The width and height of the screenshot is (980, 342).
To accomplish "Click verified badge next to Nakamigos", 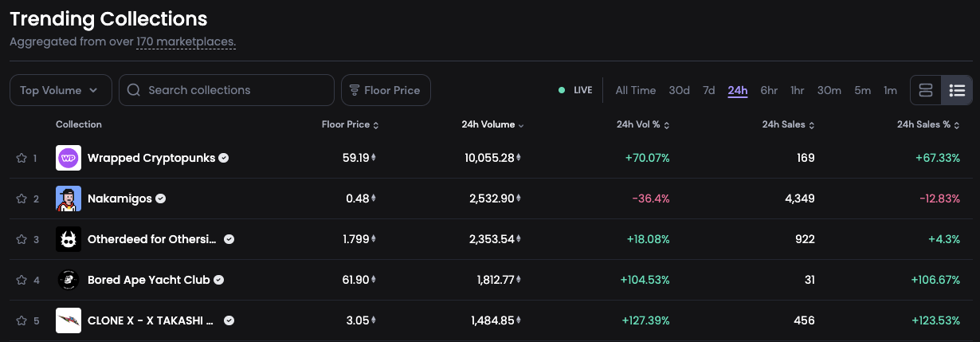I will 160,199.
